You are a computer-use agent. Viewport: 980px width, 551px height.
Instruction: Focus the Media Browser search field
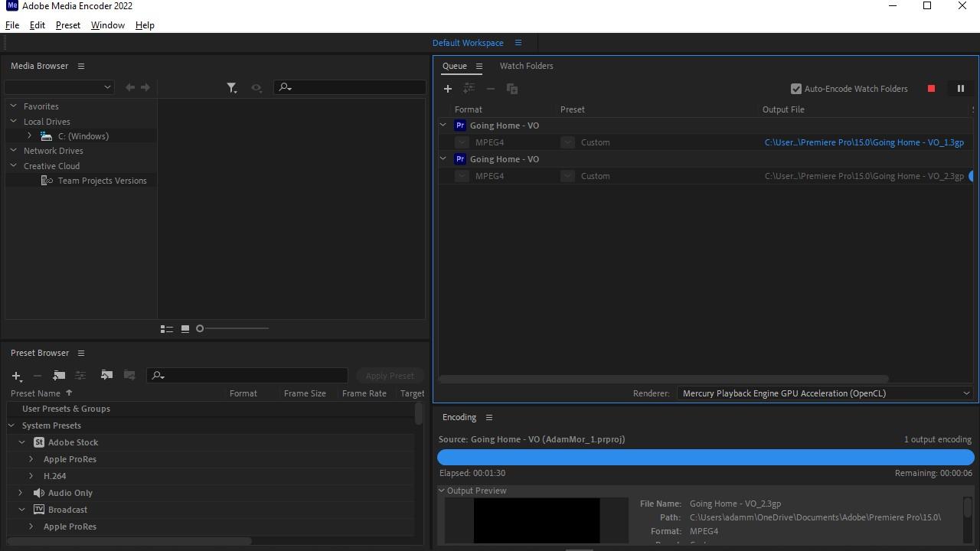(x=350, y=87)
